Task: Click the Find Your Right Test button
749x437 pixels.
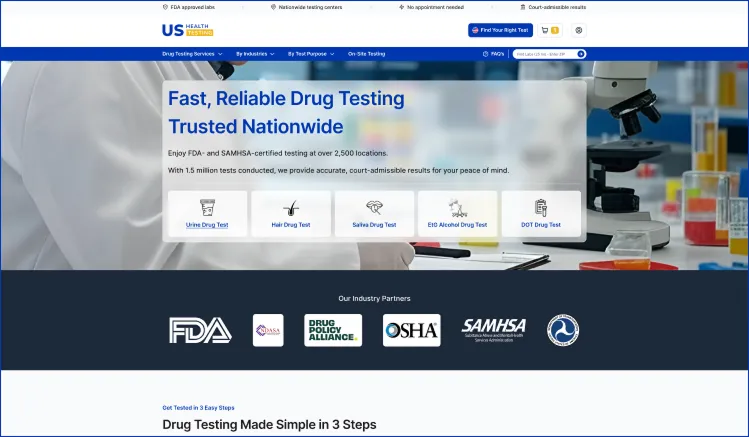Action: 500,30
